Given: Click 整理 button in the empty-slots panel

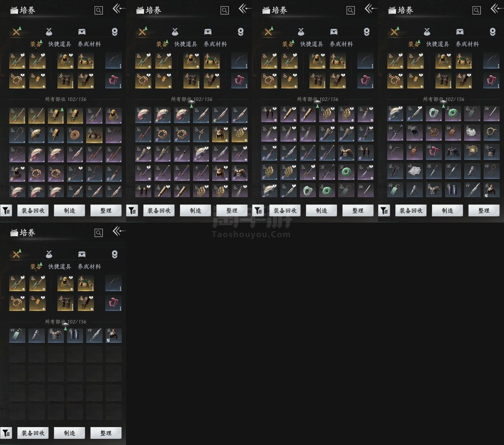Looking at the screenshot, I should (106, 433).
